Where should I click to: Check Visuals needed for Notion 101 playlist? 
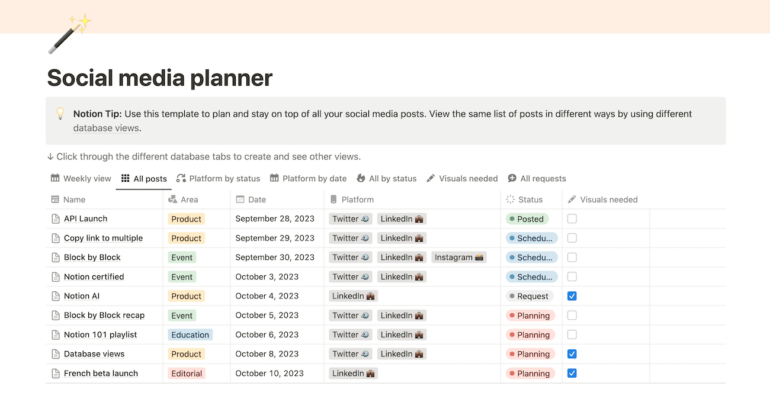pyautogui.click(x=572, y=335)
